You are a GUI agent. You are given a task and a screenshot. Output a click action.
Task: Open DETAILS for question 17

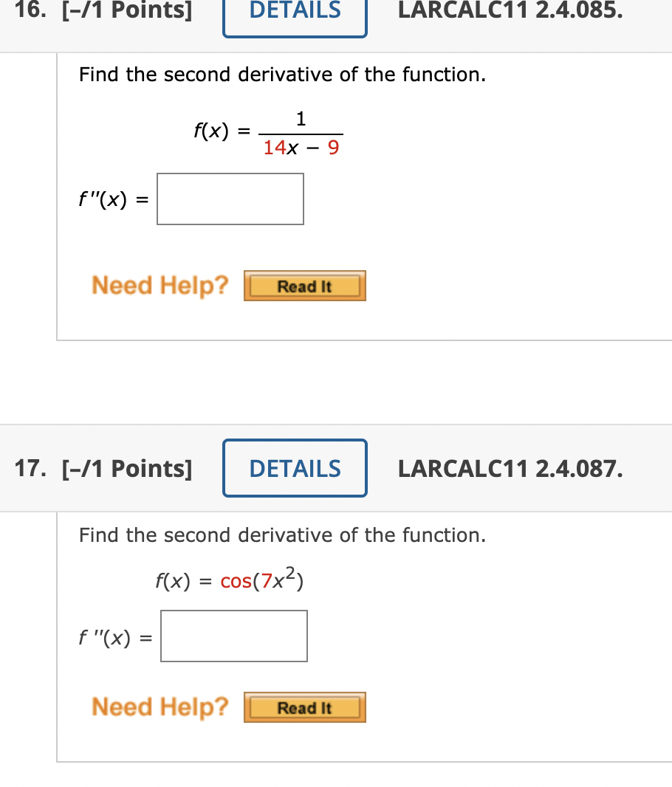click(x=295, y=467)
